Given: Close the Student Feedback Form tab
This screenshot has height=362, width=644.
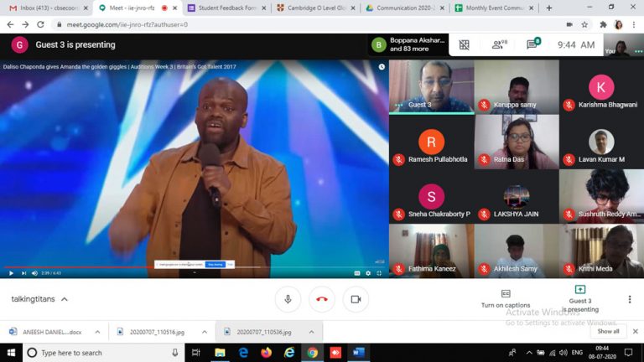Looking at the screenshot, I should pos(263,8).
